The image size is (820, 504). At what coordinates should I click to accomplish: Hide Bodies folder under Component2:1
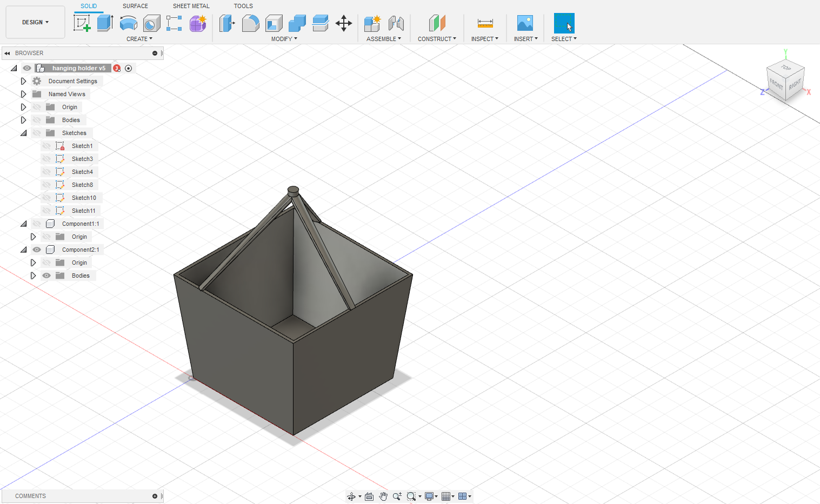point(46,275)
